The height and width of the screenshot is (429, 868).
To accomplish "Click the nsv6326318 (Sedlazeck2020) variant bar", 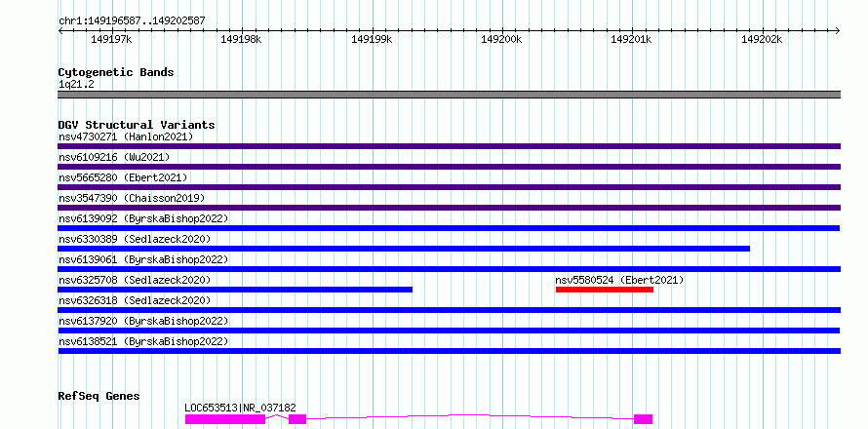I will click(449, 310).
